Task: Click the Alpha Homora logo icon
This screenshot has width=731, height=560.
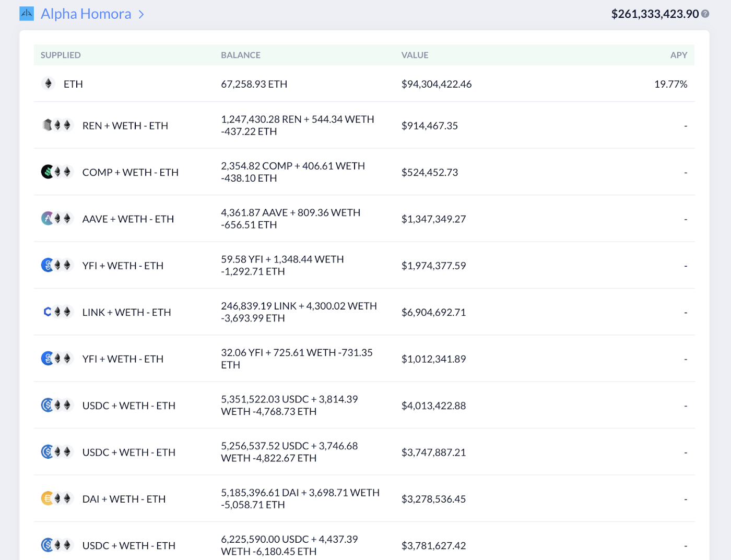Action: [27, 14]
